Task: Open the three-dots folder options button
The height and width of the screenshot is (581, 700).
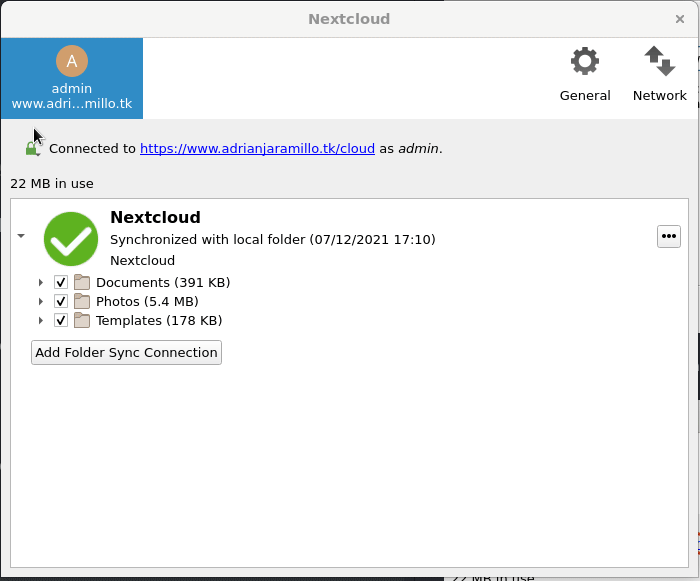Action: [x=669, y=236]
